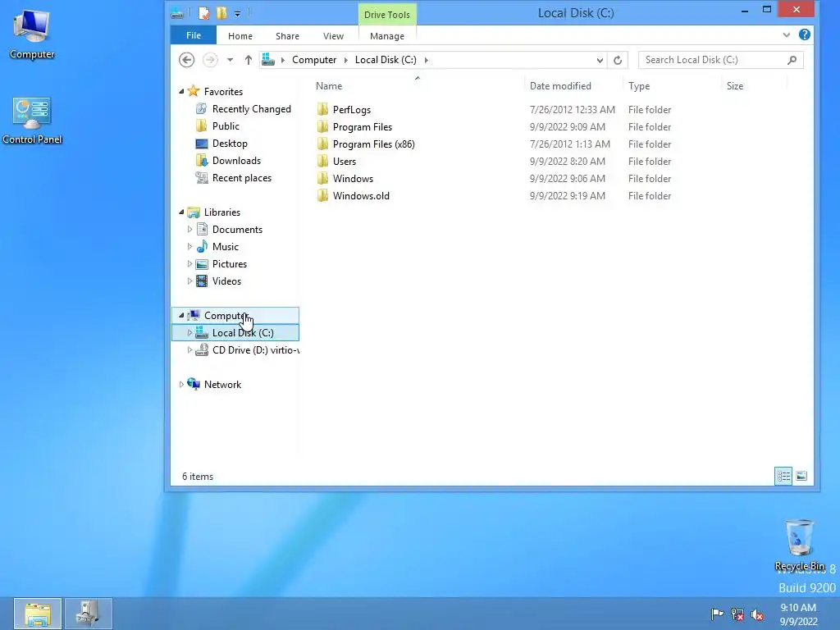Open the Share ribbon tab
Viewport: 840px width, 630px height.
[287, 36]
